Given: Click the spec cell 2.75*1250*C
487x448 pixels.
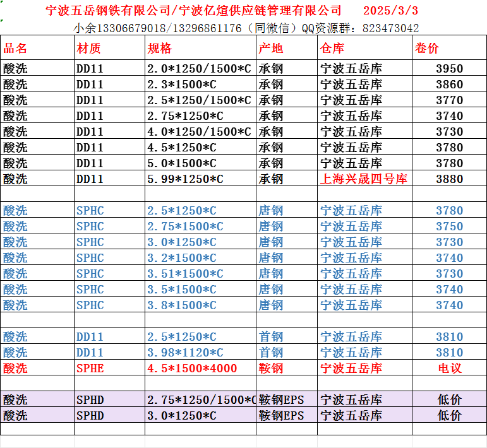Looking at the screenshot, I should 201,115.
